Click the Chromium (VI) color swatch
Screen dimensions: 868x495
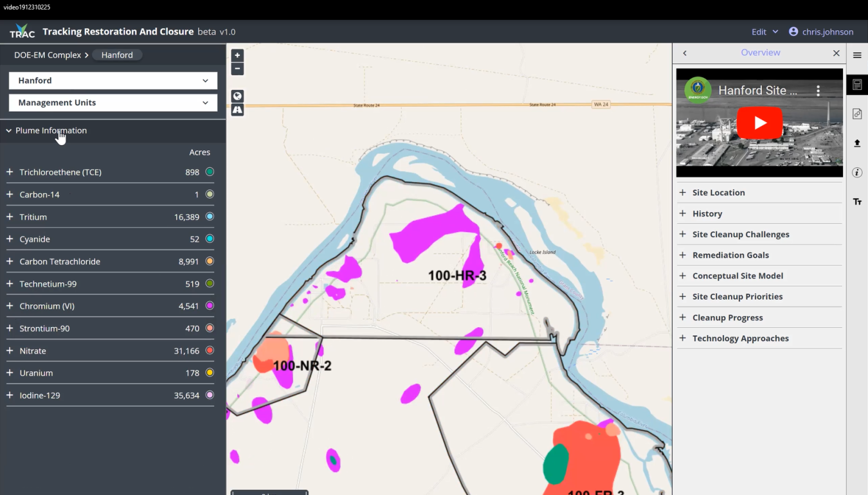(210, 305)
